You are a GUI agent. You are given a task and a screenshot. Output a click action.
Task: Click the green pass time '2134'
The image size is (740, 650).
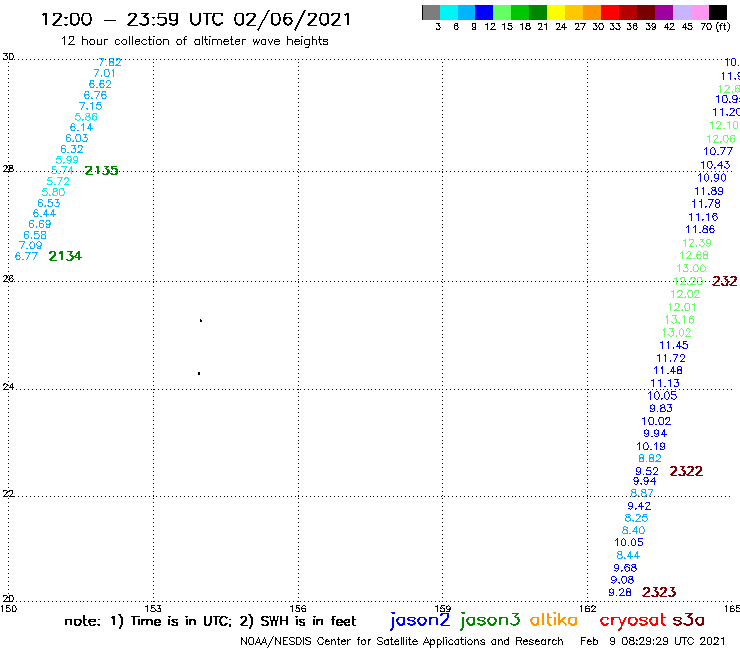(x=65, y=256)
